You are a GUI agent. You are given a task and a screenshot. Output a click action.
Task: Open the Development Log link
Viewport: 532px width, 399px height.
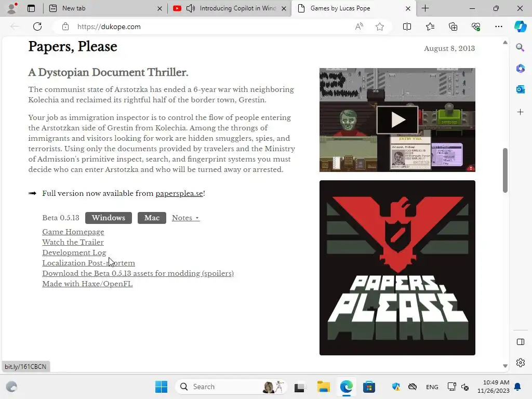pyautogui.click(x=74, y=253)
